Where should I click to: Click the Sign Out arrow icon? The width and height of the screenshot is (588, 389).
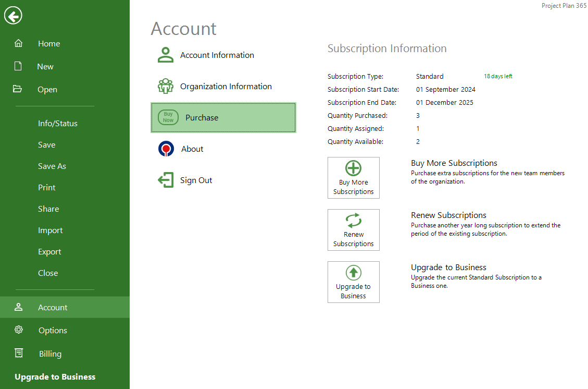(166, 180)
